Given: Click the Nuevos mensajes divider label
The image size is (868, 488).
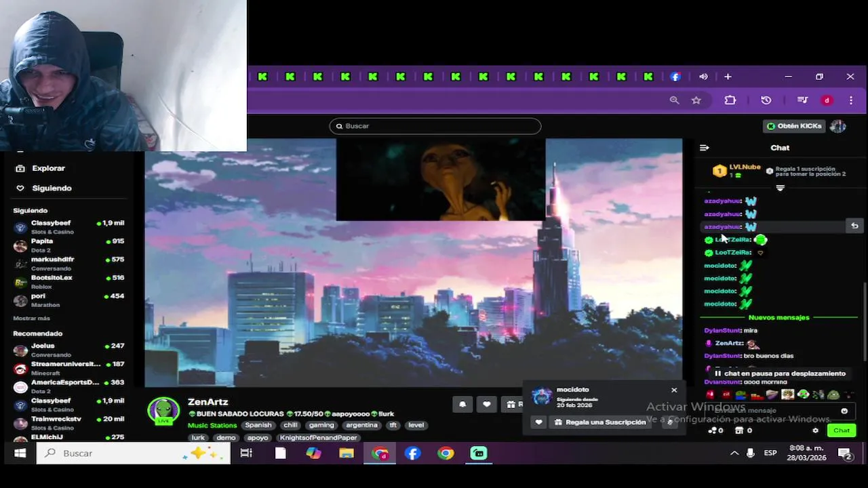Looking at the screenshot, I should pyautogui.click(x=779, y=317).
